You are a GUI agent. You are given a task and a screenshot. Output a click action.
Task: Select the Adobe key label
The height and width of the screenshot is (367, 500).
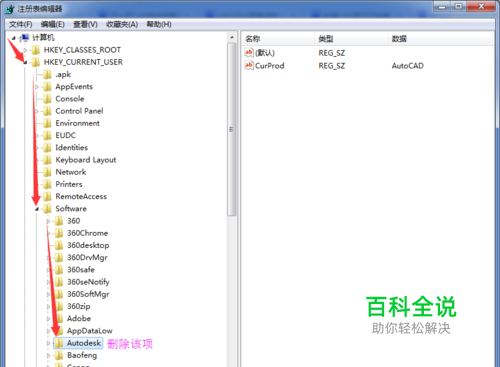click(x=79, y=319)
